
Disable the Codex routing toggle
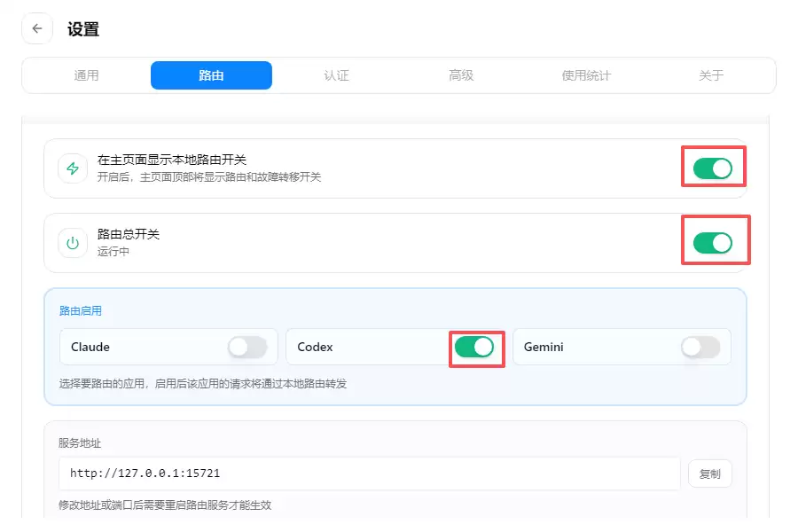pyautogui.click(x=474, y=348)
